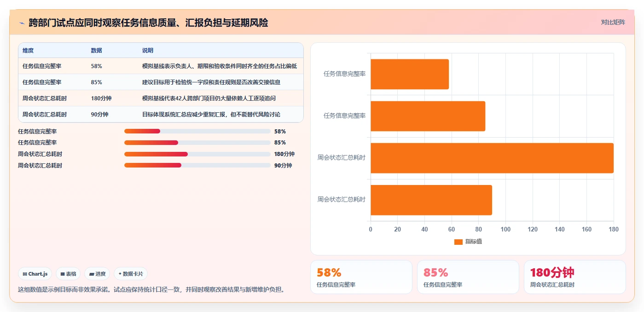Image resolution: width=644 pixels, height=312 pixels.
Task: Click the longest chart bar reaching 180
Action: 492,158
